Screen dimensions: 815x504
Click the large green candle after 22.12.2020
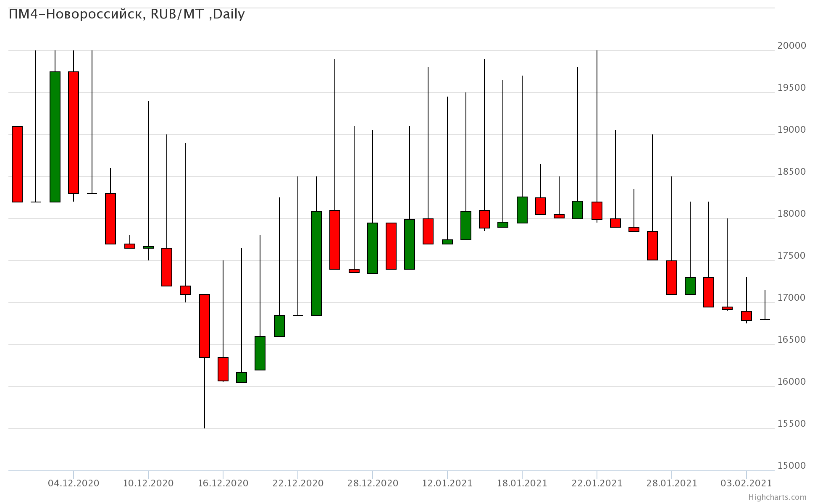(x=316, y=263)
